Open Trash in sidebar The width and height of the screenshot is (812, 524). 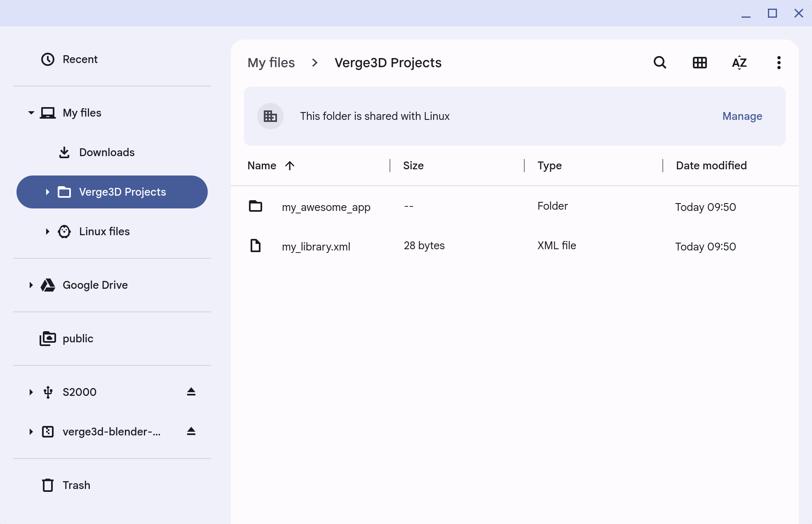pyautogui.click(x=112, y=485)
